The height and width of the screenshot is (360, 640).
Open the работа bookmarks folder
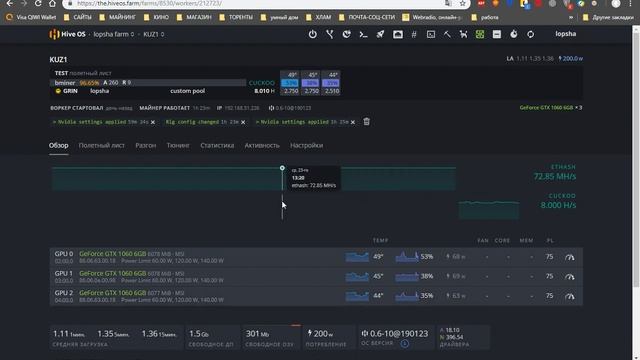(485, 18)
